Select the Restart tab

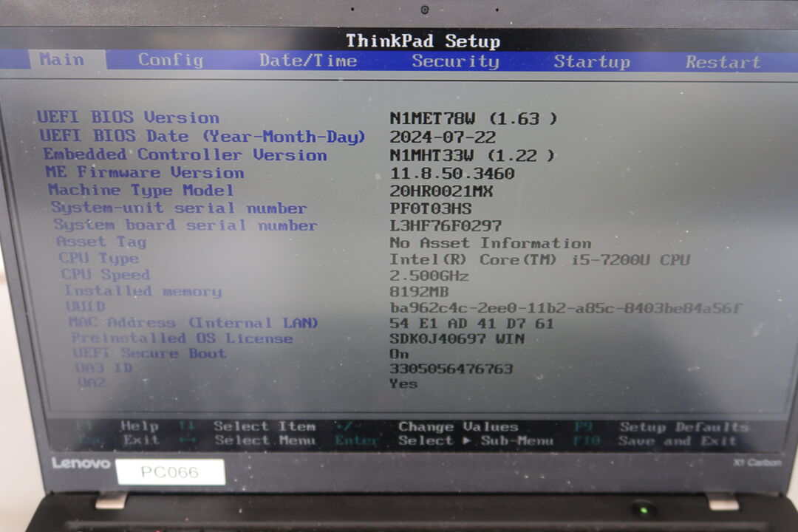[722, 63]
